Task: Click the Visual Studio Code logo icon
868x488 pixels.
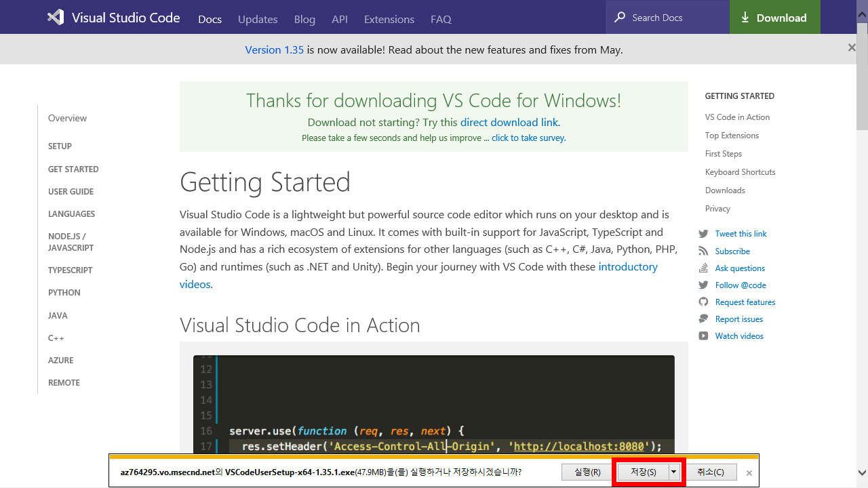Action: pos(56,18)
